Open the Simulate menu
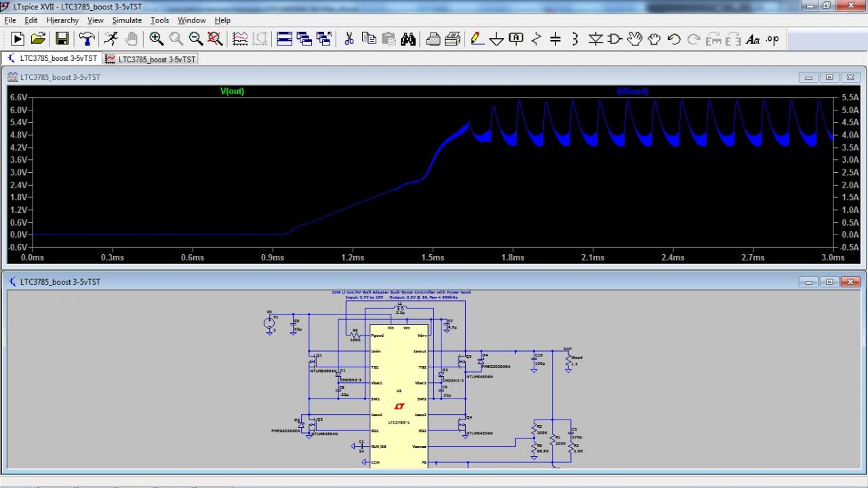 [x=127, y=20]
